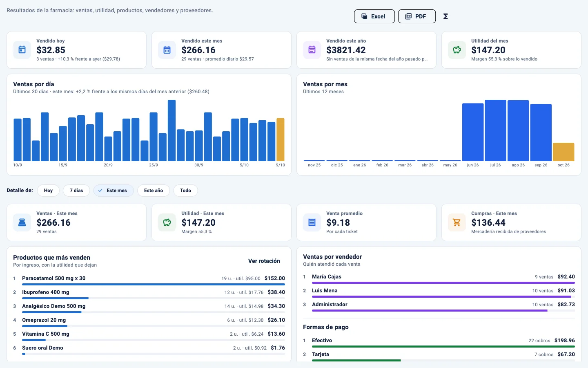Select the 7 días detail filter
Image resolution: width=588 pixels, height=368 pixels.
[76, 191]
